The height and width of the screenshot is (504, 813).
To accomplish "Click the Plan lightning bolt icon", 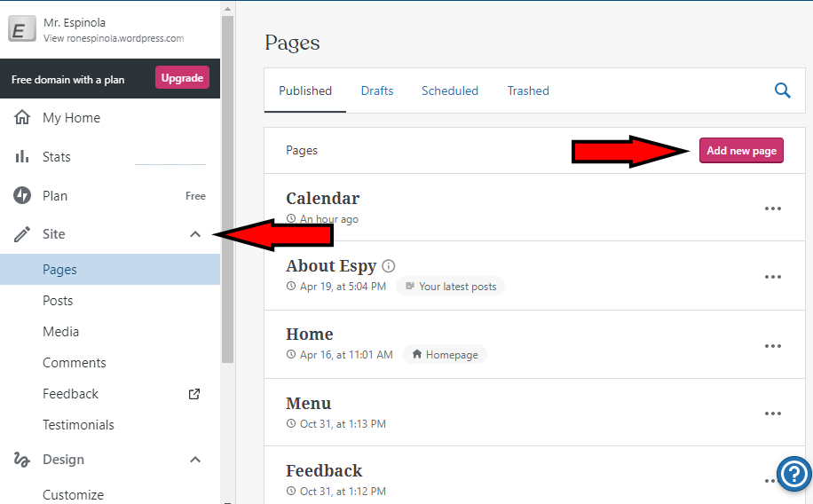I will [x=22, y=196].
